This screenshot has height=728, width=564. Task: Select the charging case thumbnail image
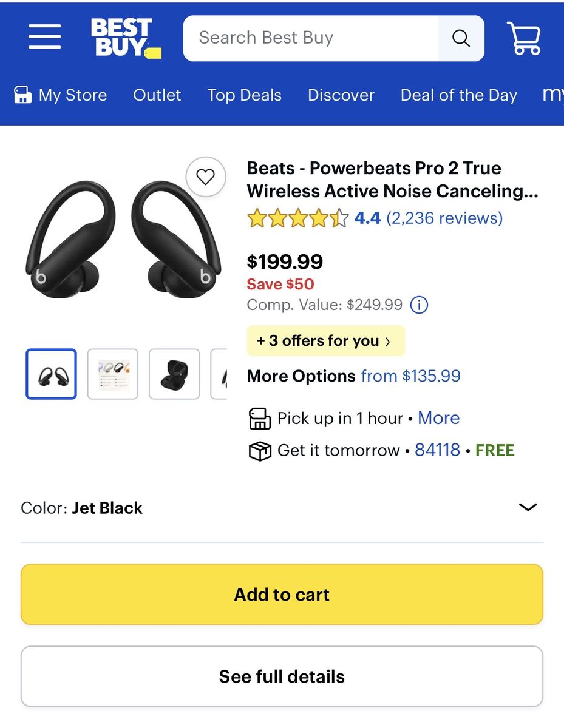pyautogui.click(x=174, y=374)
